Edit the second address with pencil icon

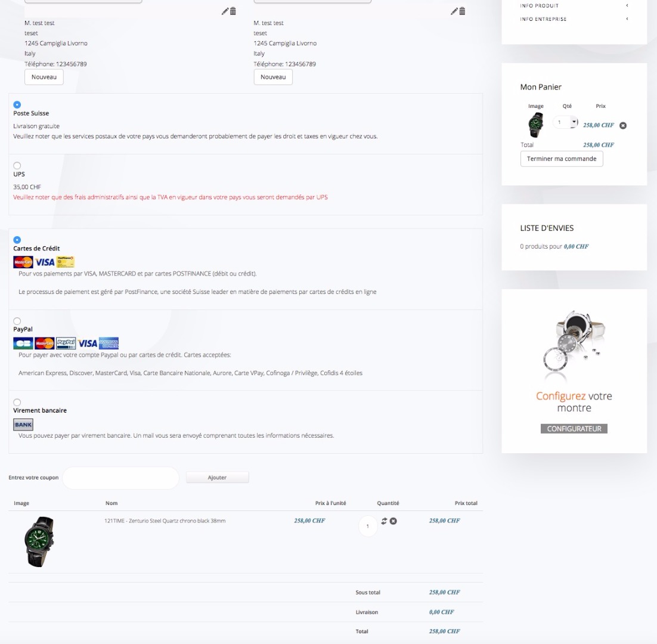[454, 11]
